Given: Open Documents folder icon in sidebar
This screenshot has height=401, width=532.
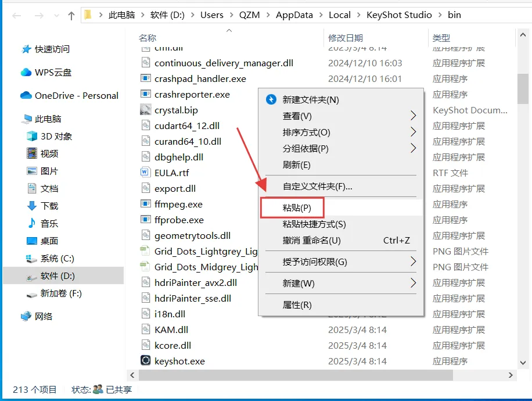Looking at the screenshot, I should click(32, 188).
